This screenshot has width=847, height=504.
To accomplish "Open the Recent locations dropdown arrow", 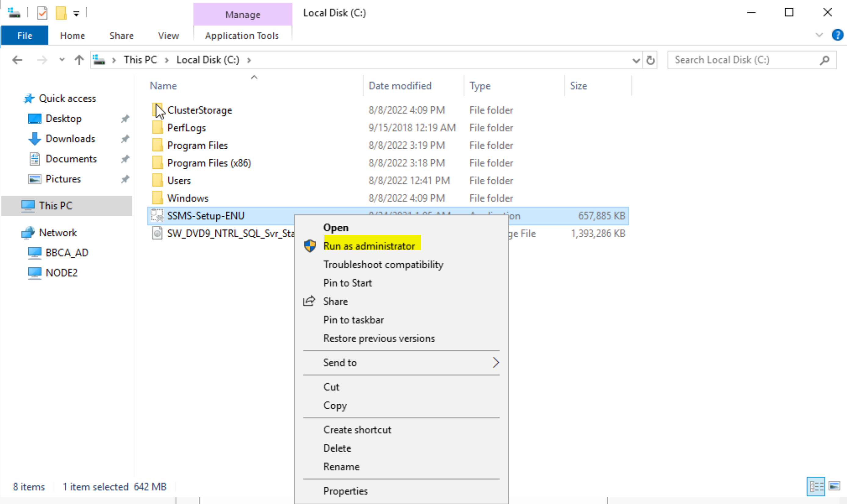I will point(62,60).
